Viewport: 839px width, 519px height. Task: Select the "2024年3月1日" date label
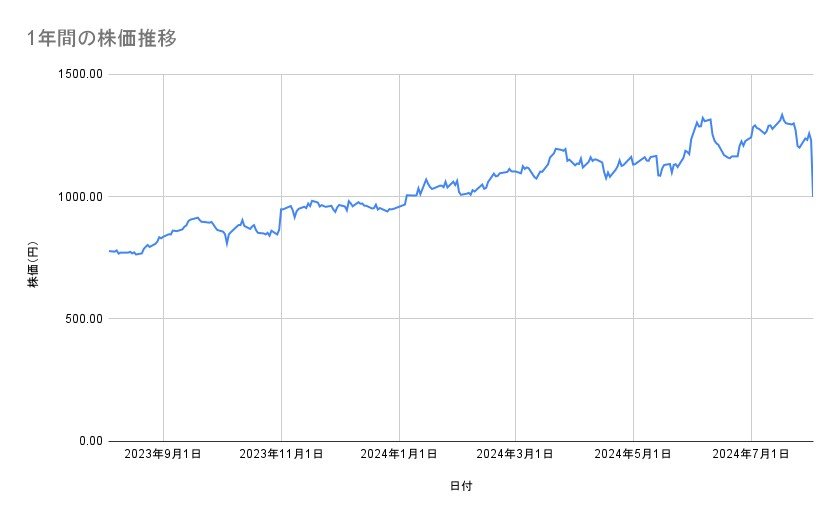pyautogui.click(x=516, y=455)
